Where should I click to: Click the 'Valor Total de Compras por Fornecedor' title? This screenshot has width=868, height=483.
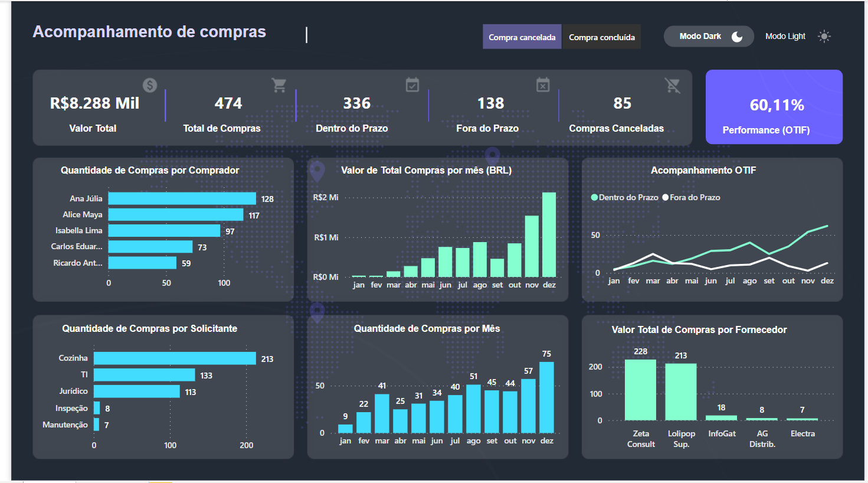pos(699,329)
